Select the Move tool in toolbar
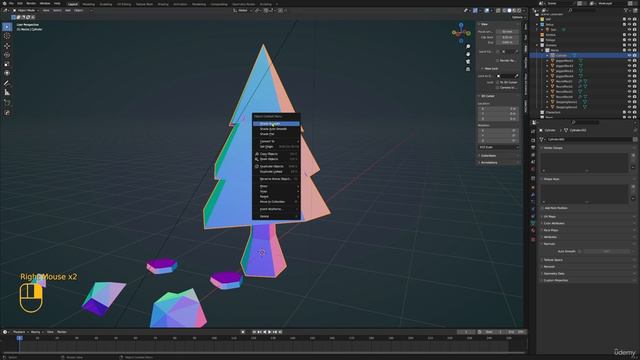This screenshot has height=360, width=640. (x=7, y=46)
